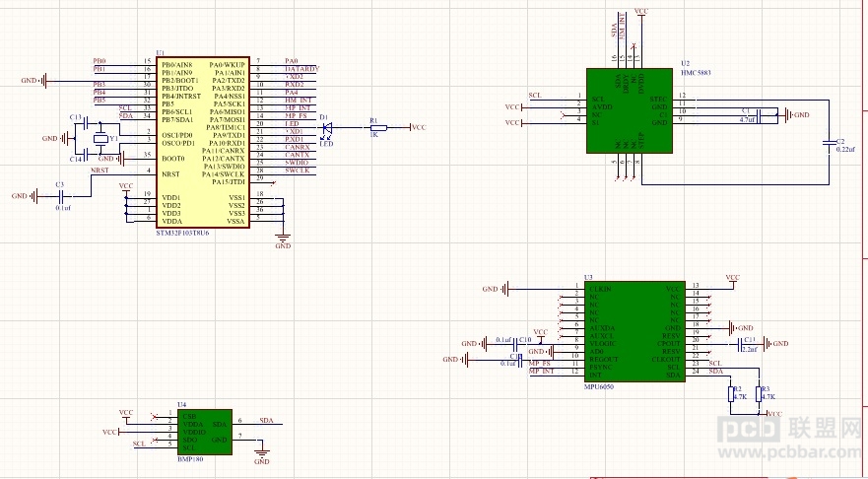Click resistor R2 4.7K symbol
868x479 pixels.
(x=731, y=393)
